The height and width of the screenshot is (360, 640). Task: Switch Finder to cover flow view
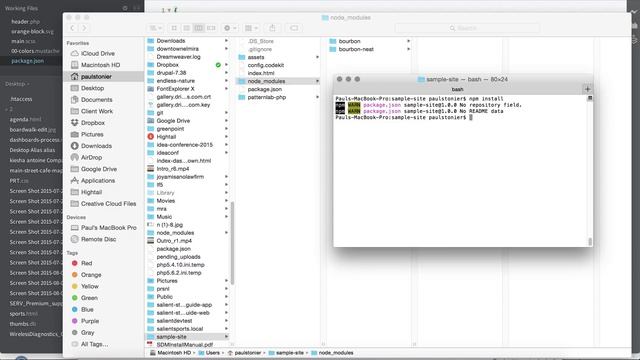(x=211, y=28)
